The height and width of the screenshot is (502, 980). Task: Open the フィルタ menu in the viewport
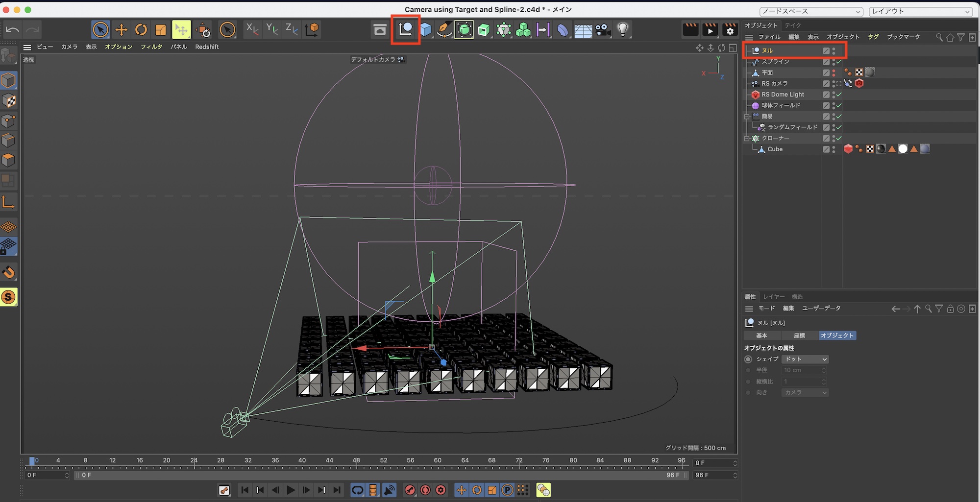tap(151, 47)
